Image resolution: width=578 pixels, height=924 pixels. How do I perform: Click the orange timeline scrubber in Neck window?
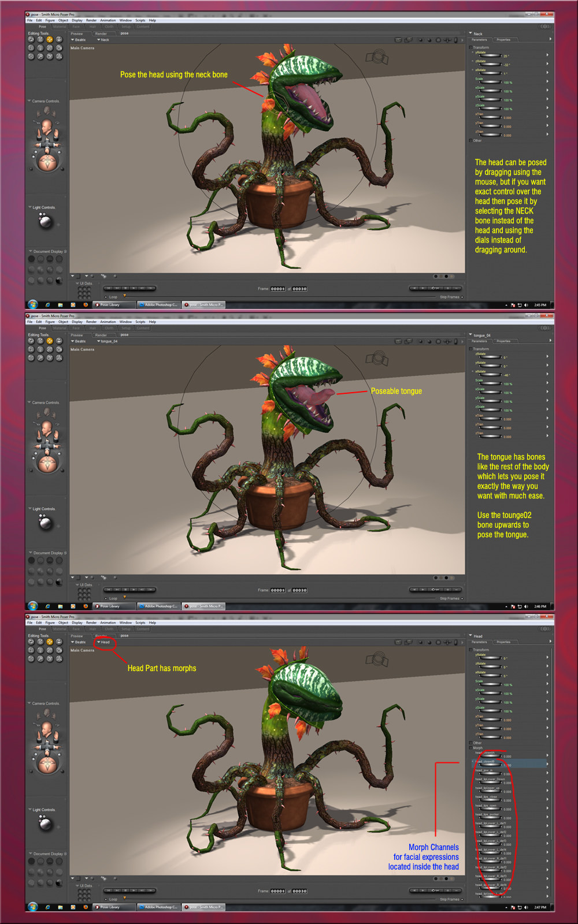(x=124, y=296)
